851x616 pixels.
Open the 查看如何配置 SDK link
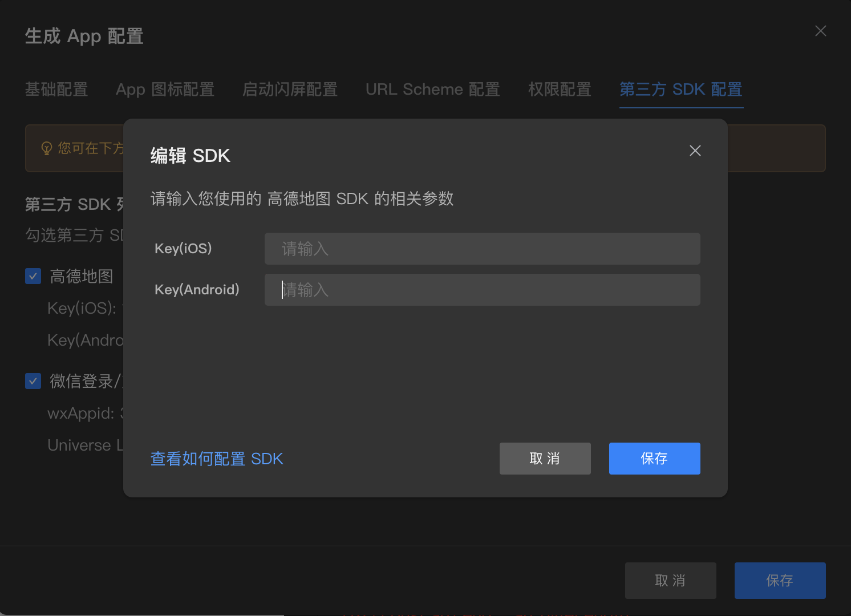(x=217, y=459)
